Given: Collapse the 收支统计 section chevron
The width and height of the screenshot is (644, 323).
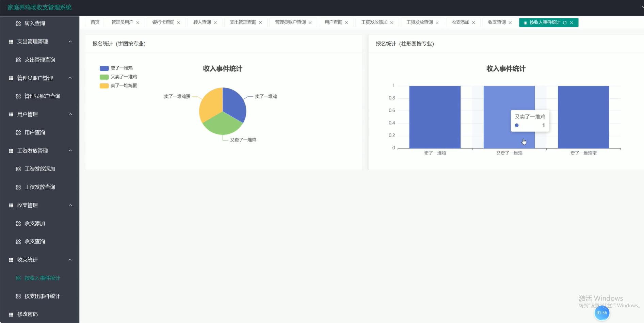Looking at the screenshot, I should pyautogui.click(x=70, y=260).
